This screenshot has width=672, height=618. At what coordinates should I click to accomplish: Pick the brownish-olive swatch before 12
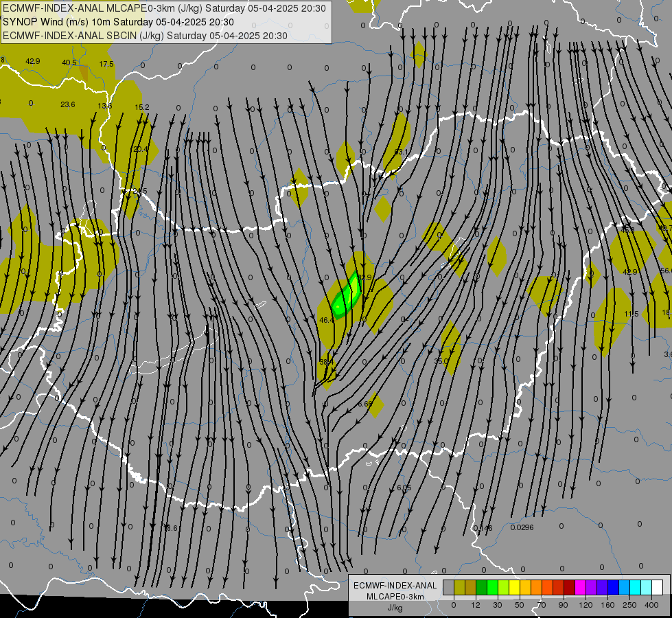click(x=471, y=587)
